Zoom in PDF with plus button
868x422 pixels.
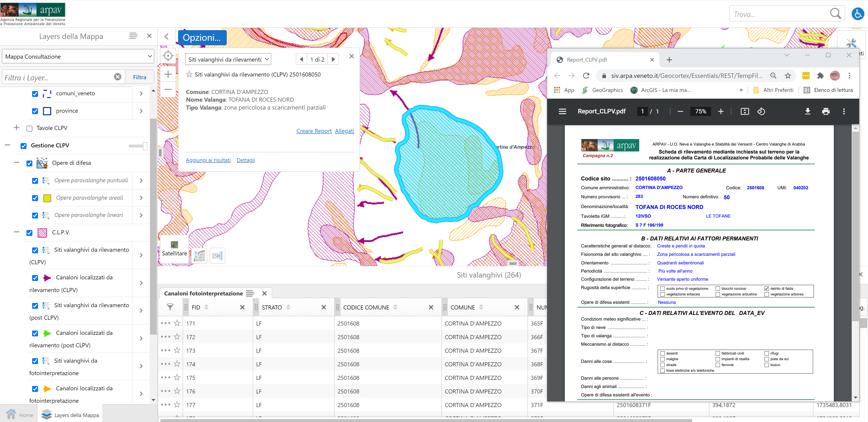pyautogui.click(x=721, y=111)
